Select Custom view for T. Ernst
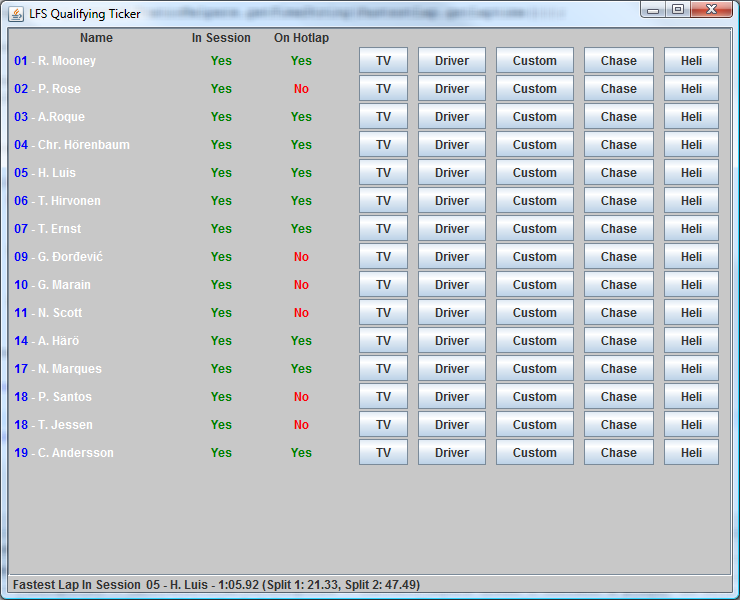The height and width of the screenshot is (600, 740). click(535, 228)
